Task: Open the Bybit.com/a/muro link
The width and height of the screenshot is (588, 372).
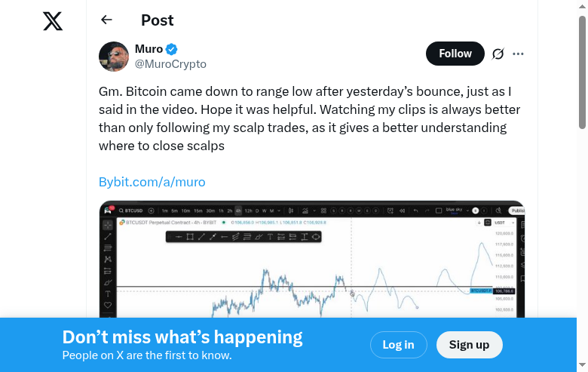Action: 152,182
